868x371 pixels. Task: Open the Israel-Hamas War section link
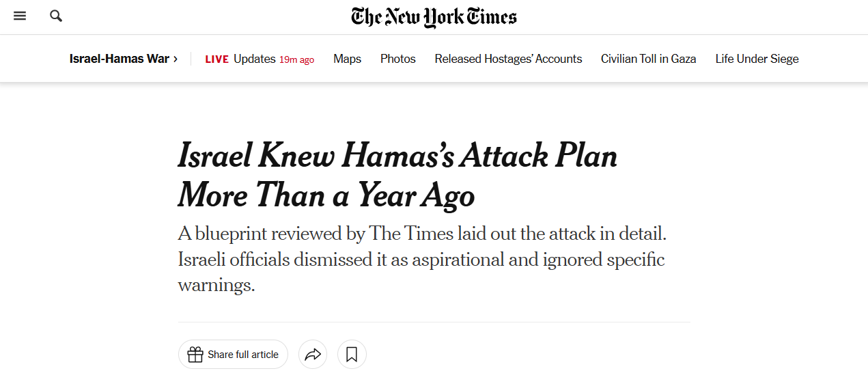click(120, 59)
